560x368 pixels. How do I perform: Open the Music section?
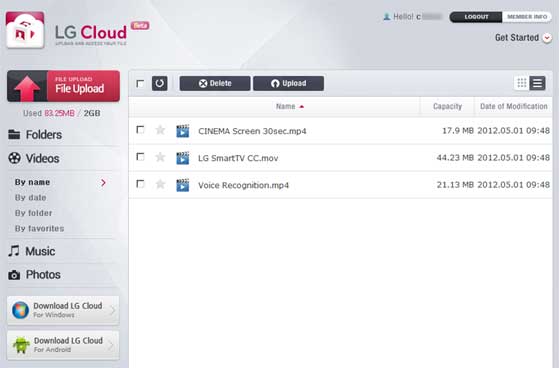32,251
